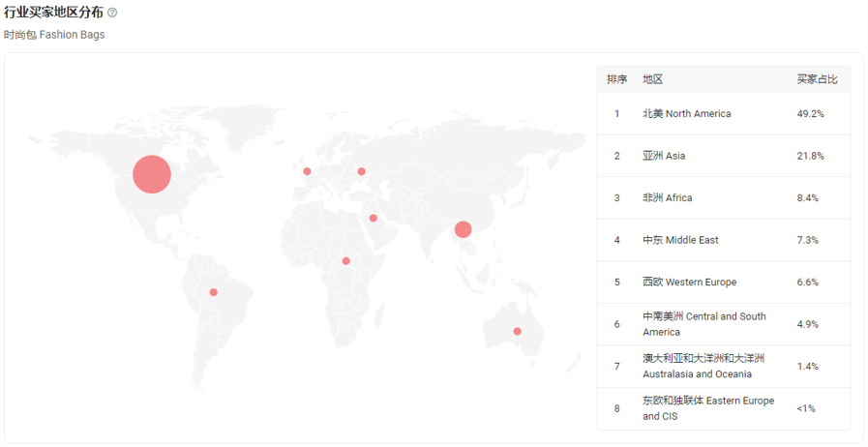This screenshot has width=868, height=447.
Task: Click the Central and South America row
Action: pyautogui.click(x=724, y=324)
